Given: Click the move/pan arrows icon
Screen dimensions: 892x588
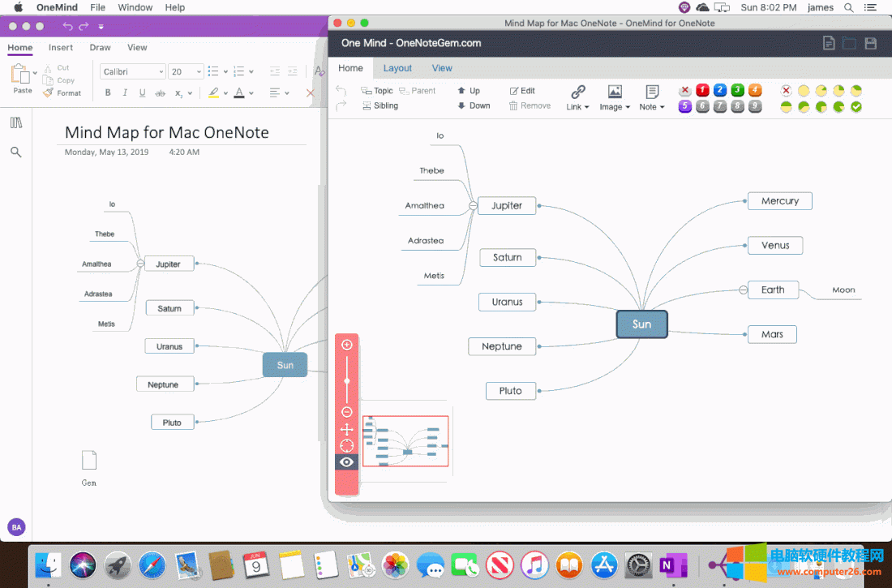Looking at the screenshot, I should [x=347, y=429].
